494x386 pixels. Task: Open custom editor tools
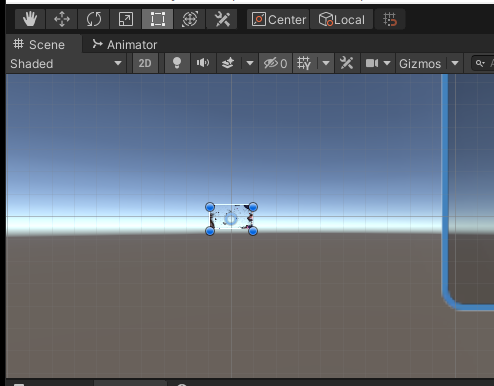click(x=222, y=19)
